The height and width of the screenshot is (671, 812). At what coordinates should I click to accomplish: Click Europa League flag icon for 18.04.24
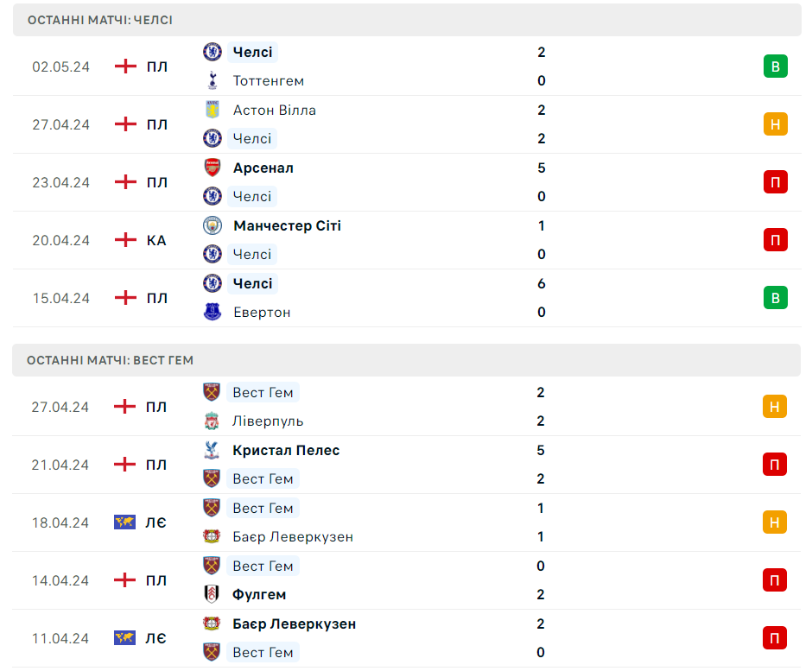pos(124,522)
